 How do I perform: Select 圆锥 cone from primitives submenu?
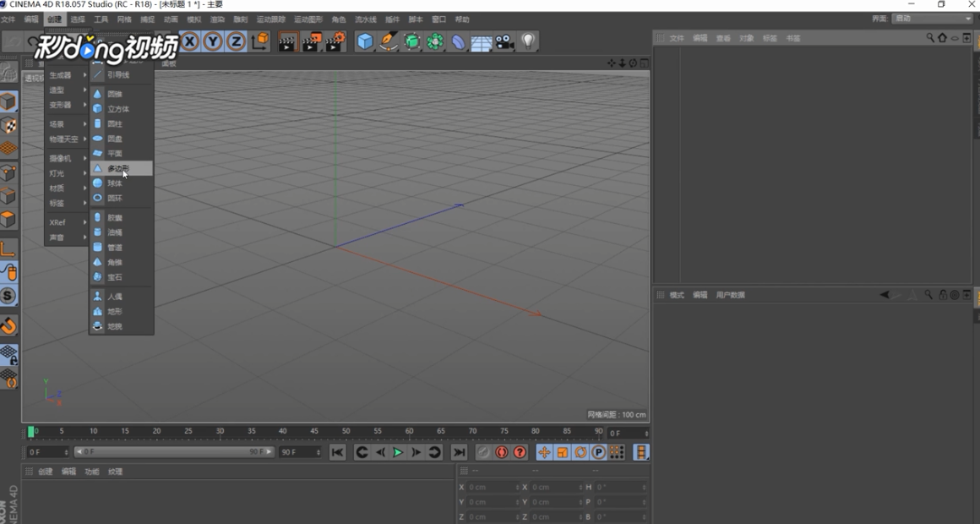[122, 94]
